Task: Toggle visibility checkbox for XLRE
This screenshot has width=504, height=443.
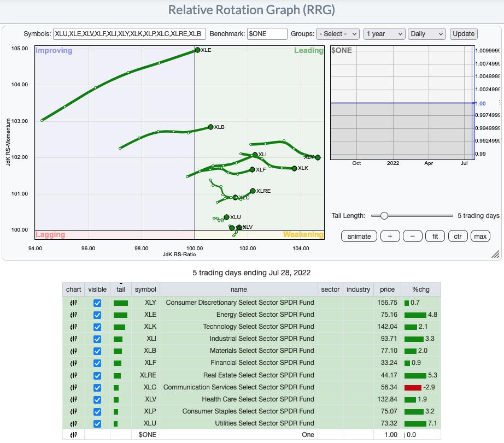Action: pyautogui.click(x=97, y=375)
